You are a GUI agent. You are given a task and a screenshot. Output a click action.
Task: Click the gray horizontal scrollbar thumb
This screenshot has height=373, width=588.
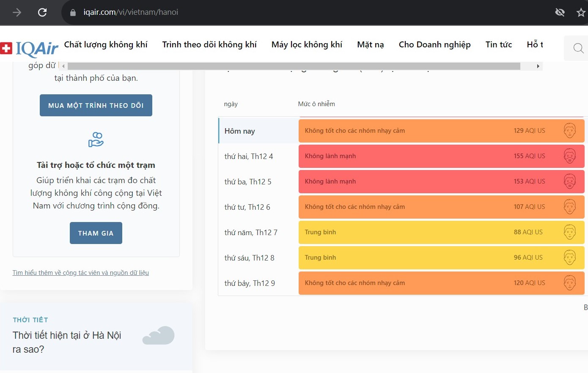pos(294,66)
